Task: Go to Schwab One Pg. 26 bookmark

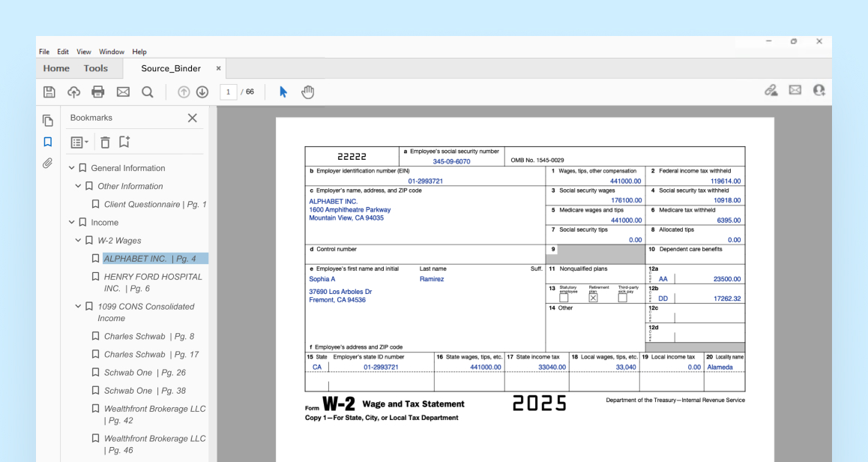Action: click(145, 372)
